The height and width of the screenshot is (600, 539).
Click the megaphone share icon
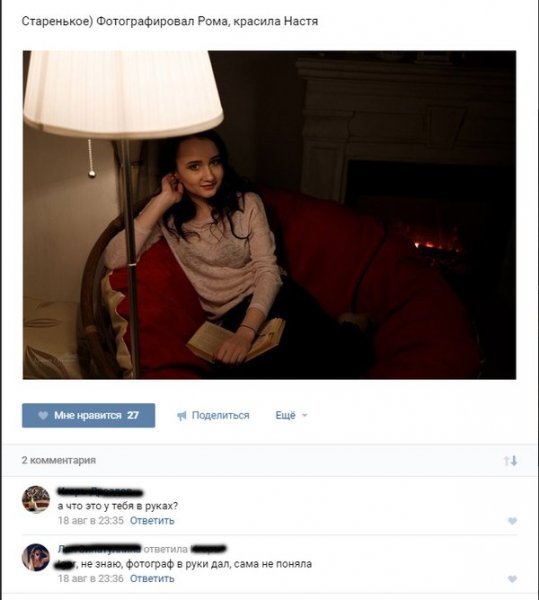click(182, 416)
